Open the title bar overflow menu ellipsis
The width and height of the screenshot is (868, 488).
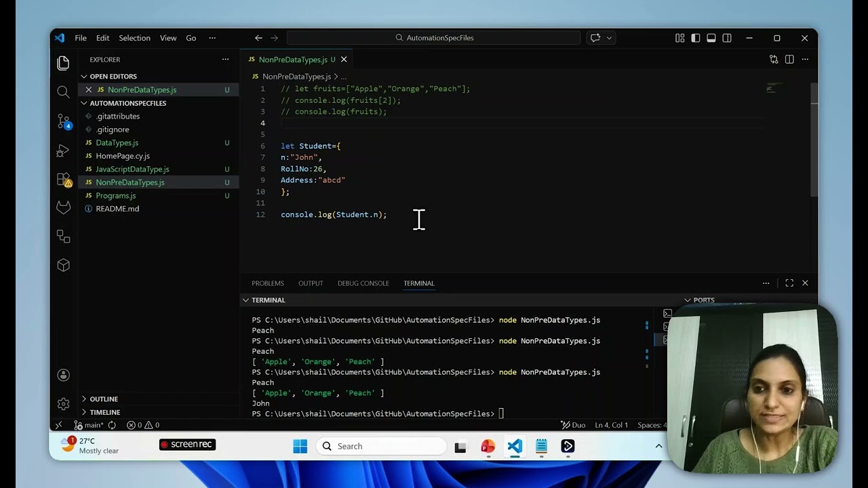[212, 38]
